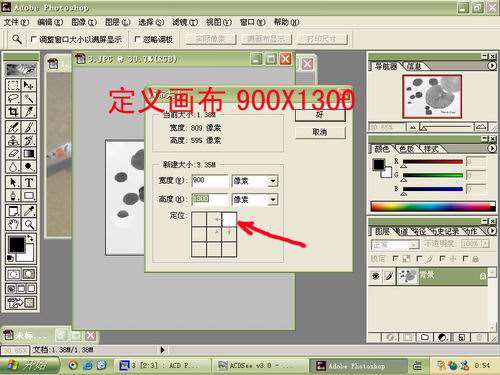Select the Type tool
This screenshot has width=500, height=375.
click(29, 182)
